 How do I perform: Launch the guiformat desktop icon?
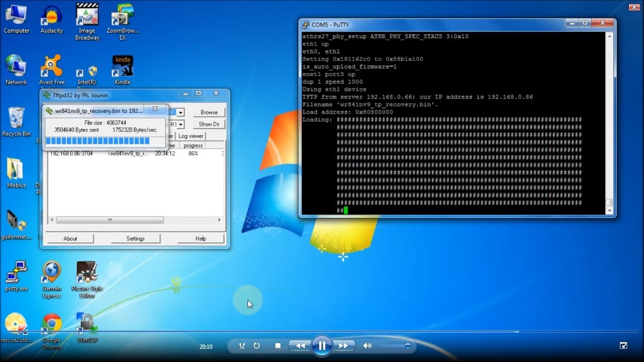coord(16,225)
